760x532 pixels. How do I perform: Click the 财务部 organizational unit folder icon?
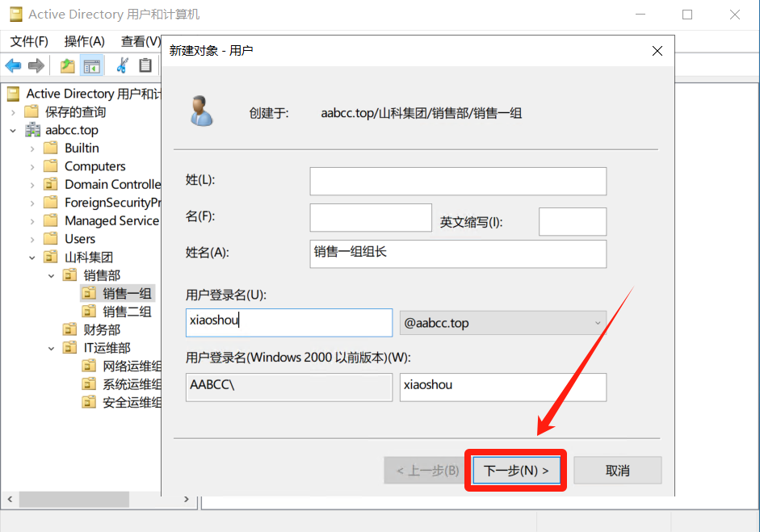(70, 329)
